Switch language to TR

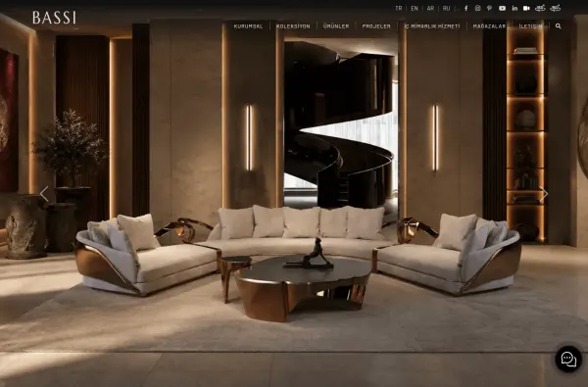tap(399, 8)
